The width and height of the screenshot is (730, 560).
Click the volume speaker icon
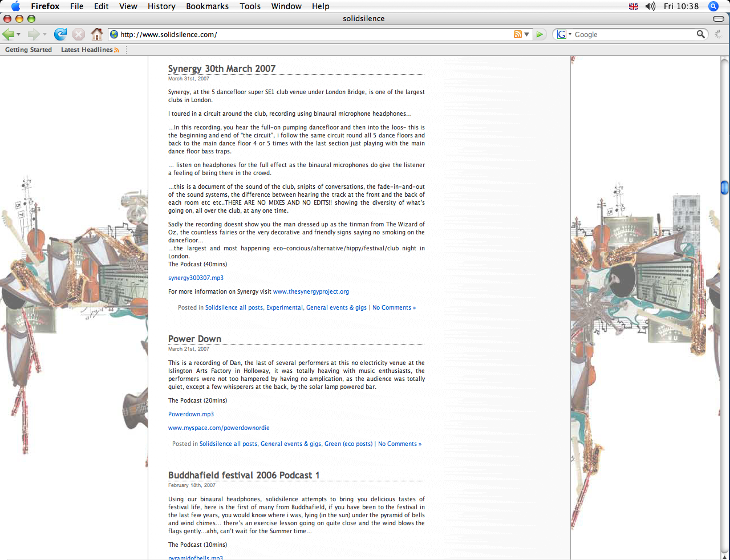coord(650,6)
